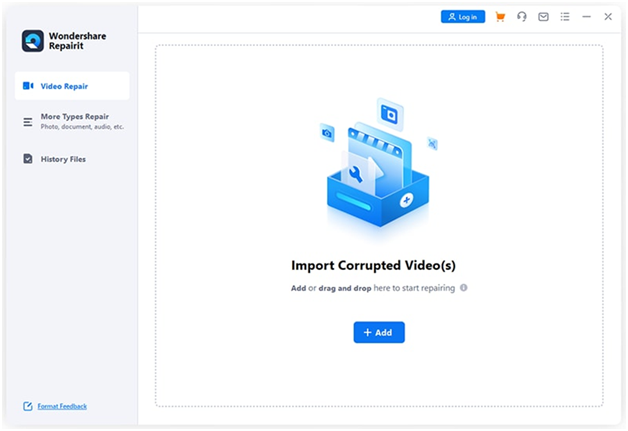Minimize the Repairit window
Image resolution: width=628 pixels, height=431 pixels.
click(x=586, y=17)
